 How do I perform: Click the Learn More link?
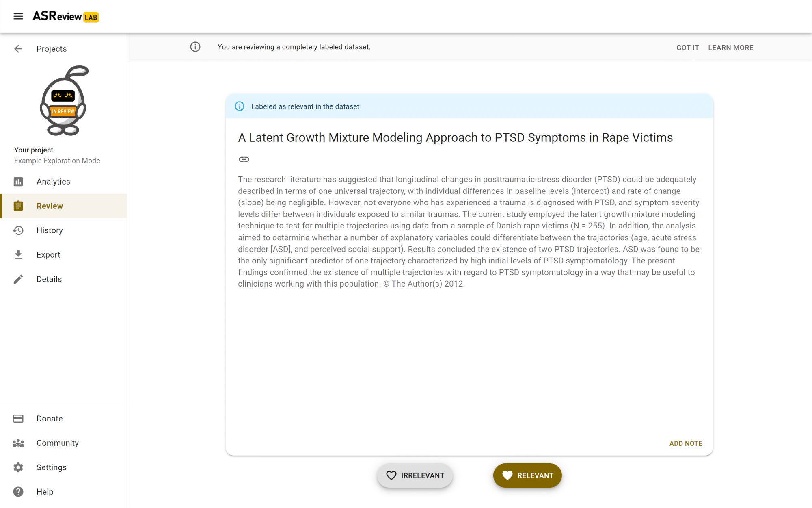(x=730, y=48)
